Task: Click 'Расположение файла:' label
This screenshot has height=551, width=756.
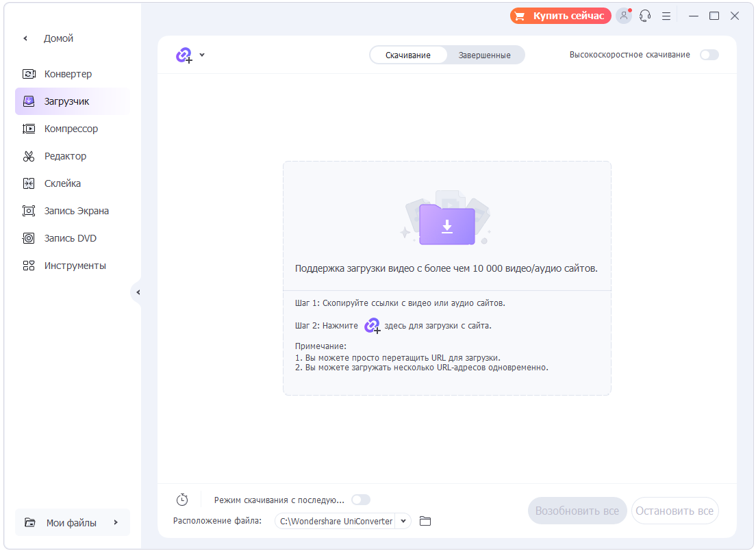Action: click(x=218, y=521)
